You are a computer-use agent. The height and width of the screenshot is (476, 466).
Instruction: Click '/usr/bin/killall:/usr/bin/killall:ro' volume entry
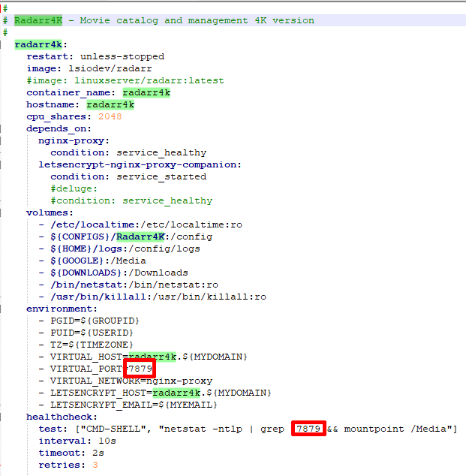pyautogui.click(x=158, y=297)
